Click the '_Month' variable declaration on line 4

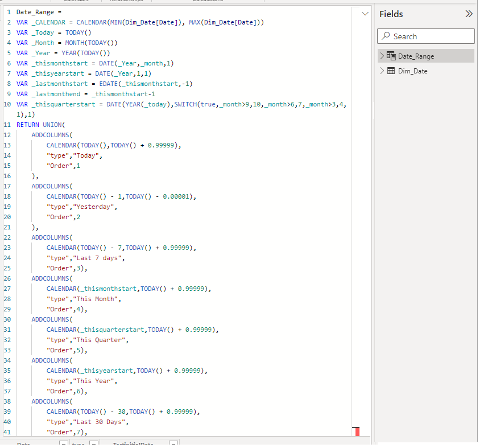[43, 43]
